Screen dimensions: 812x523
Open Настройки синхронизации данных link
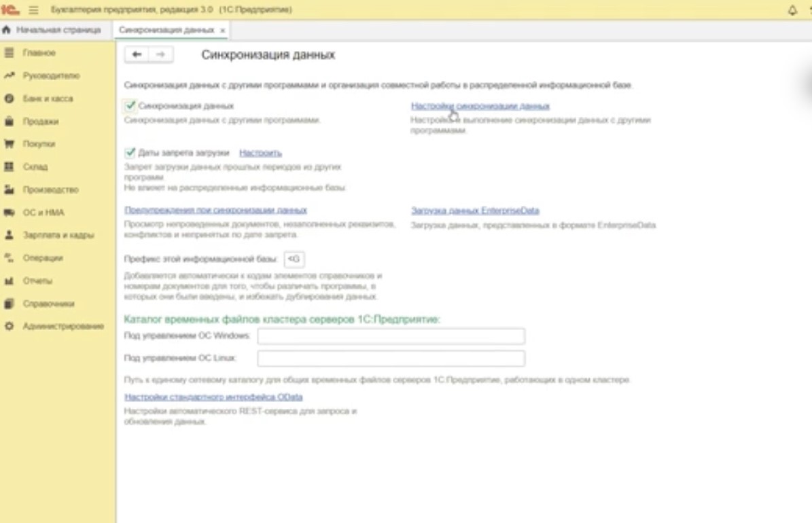click(480, 106)
